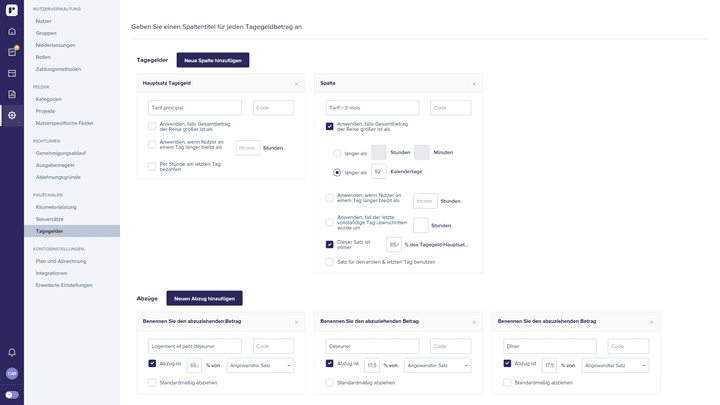Click the CM user avatar

(x=12, y=373)
